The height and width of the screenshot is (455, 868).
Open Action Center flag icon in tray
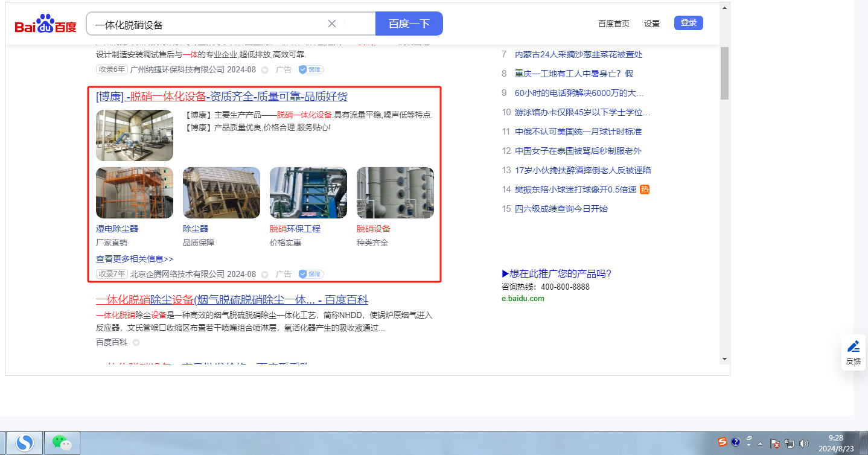[x=776, y=444]
